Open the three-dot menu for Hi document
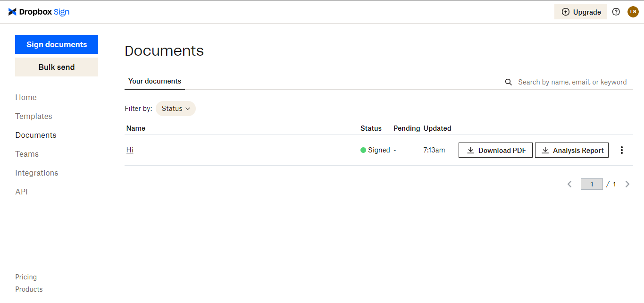The width and height of the screenshot is (644, 303). pyautogui.click(x=622, y=150)
